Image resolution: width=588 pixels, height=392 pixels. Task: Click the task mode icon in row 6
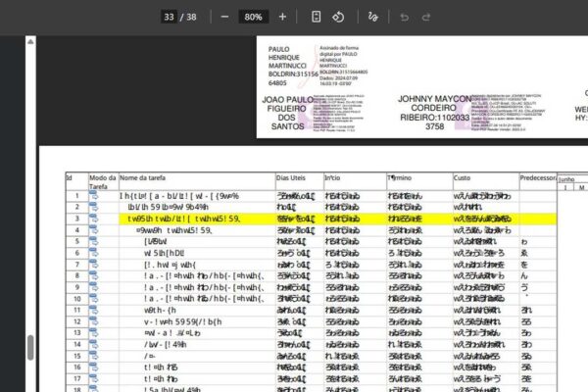coord(93,253)
